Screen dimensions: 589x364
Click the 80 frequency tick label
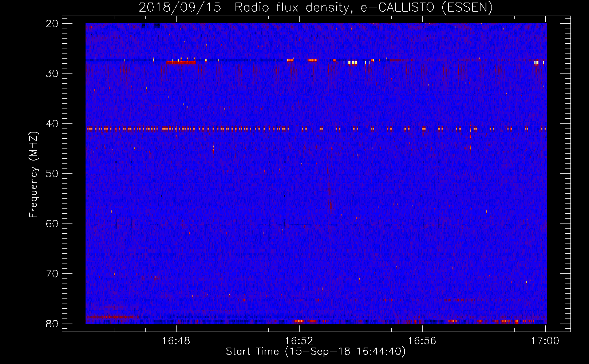click(x=52, y=324)
